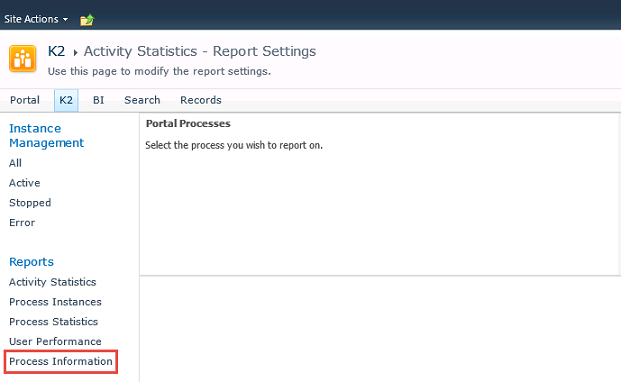Viewport: 621px width, 382px height.
Task: Open the Site Actions dropdown menu
Action: tap(36, 19)
